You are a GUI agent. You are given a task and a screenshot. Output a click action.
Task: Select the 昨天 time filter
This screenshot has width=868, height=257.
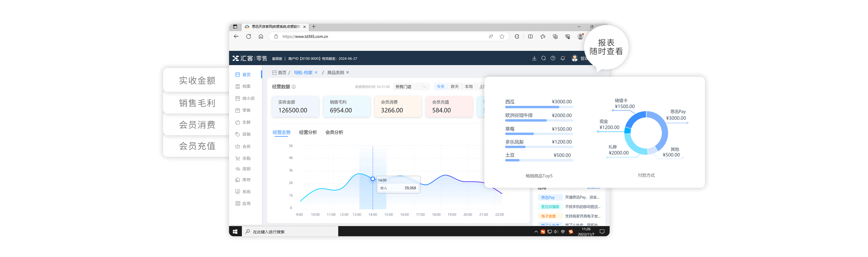455,87
